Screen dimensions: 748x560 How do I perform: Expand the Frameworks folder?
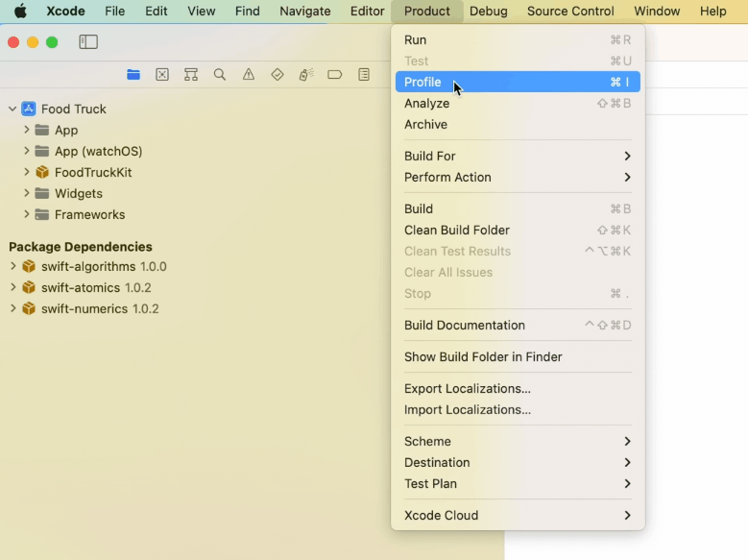[x=27, y=214]
